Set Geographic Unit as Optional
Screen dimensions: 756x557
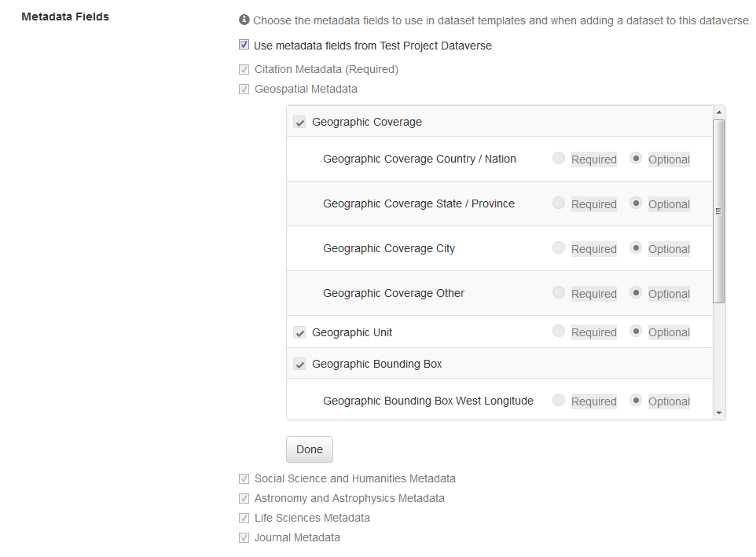636,331
